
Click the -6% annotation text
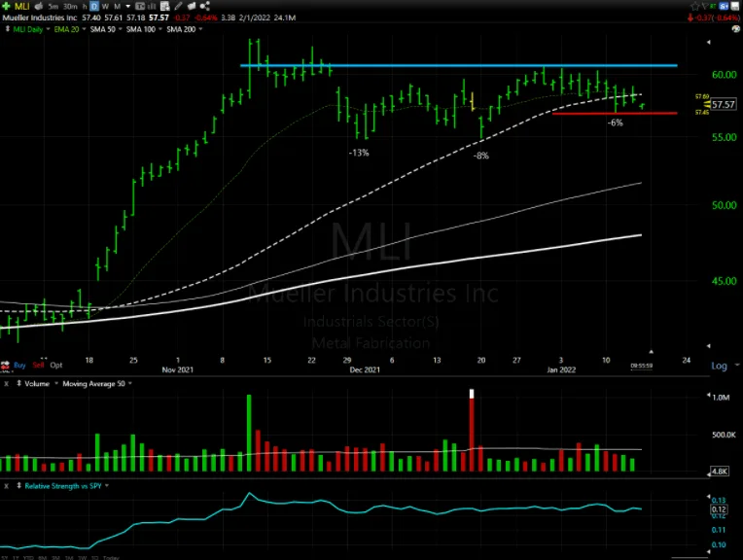[x=615, y=122]
